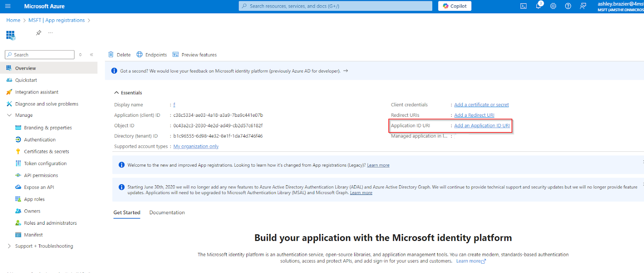Open the Help question mark icon
The width and height of the screenshot is (644, 273).
[568, 6]
